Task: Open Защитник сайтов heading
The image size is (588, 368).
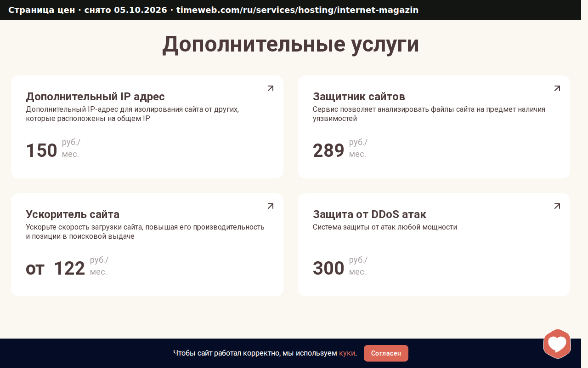Action: click(359, 97)
